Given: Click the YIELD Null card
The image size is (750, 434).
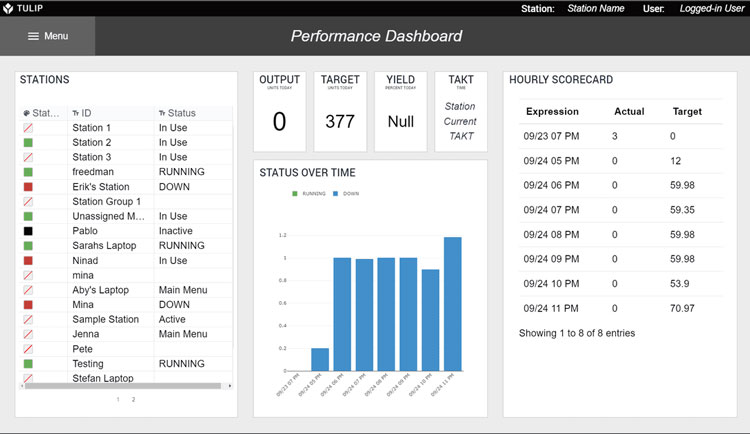Looking at the screenshot, I should tap(401, 111).
